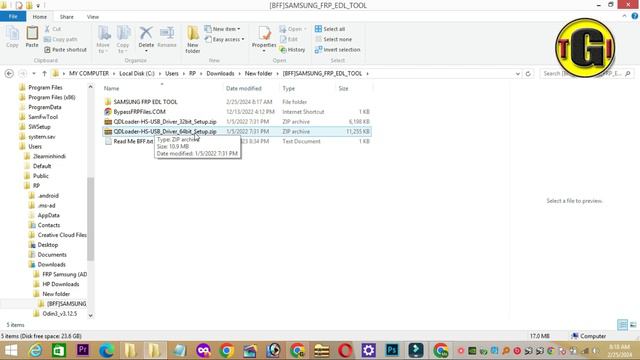Open Adobe Premiere Pro from the taskbar
640x360 pixels.
(83, 350)
